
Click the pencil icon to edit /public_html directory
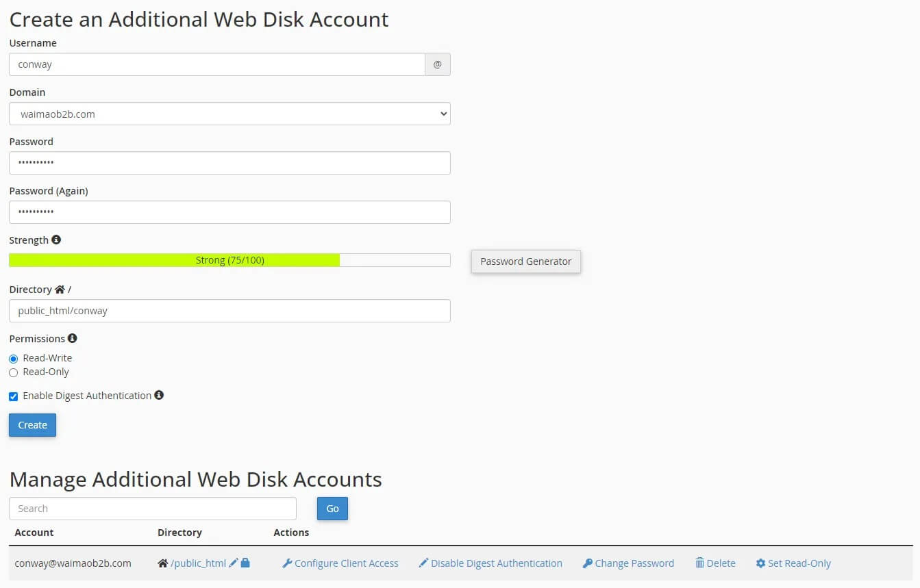click(x=232, y=563)
